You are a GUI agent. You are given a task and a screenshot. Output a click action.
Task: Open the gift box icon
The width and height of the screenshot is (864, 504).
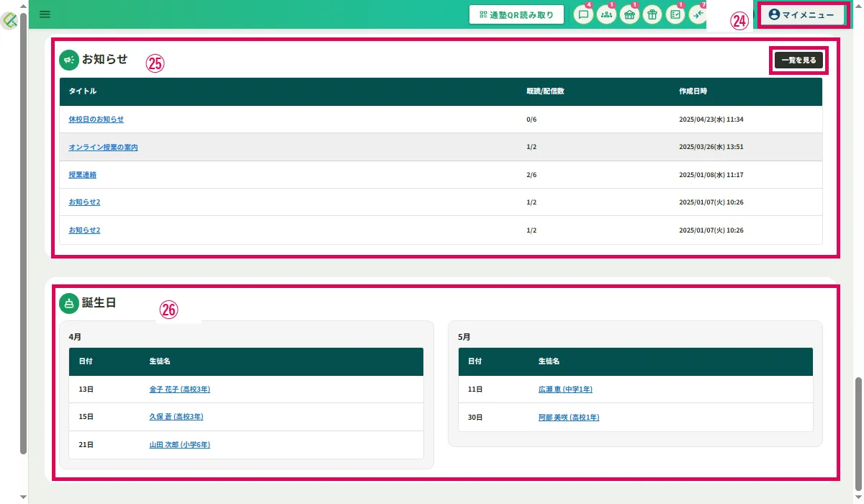[652, 14]
